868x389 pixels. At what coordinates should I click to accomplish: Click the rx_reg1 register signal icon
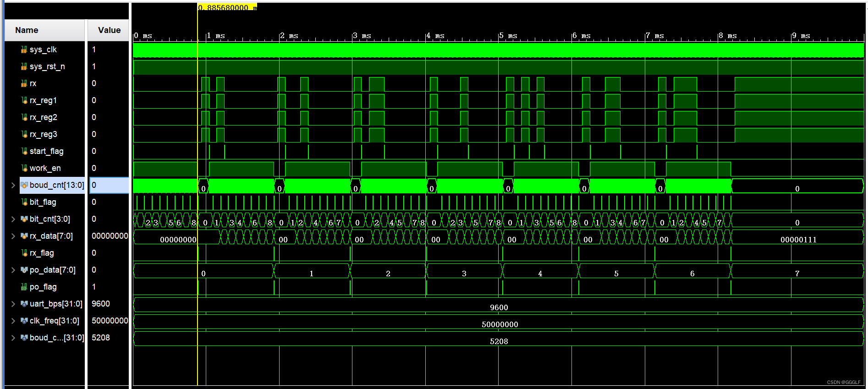24,100
